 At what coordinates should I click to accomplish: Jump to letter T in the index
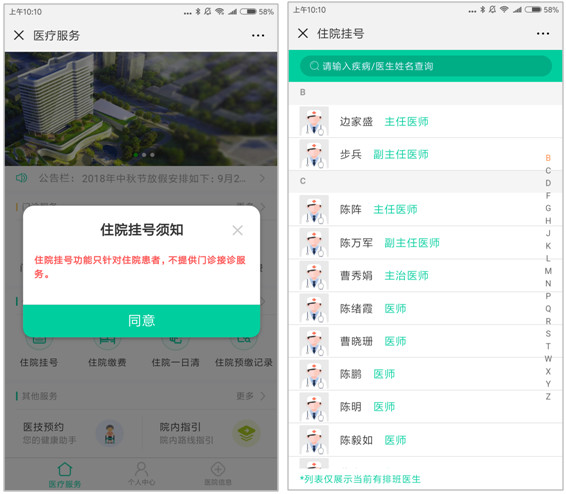coord(548,346)
